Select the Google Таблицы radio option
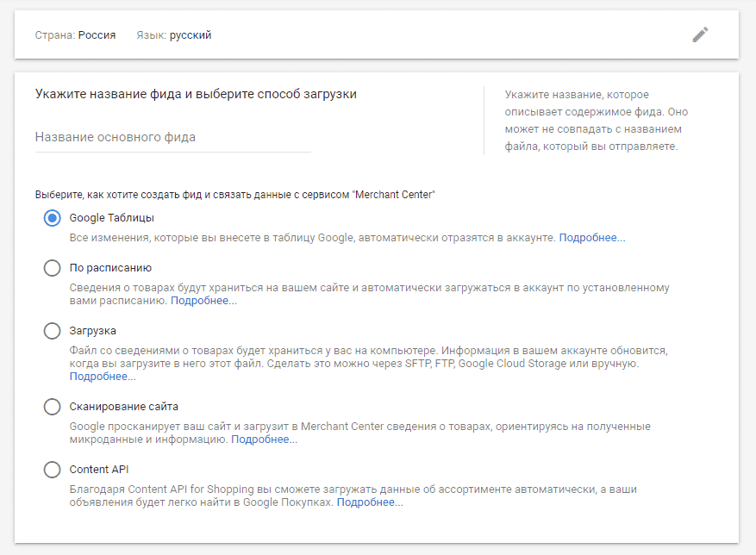The height and width of the screenshot is (555, 756). 52,218
